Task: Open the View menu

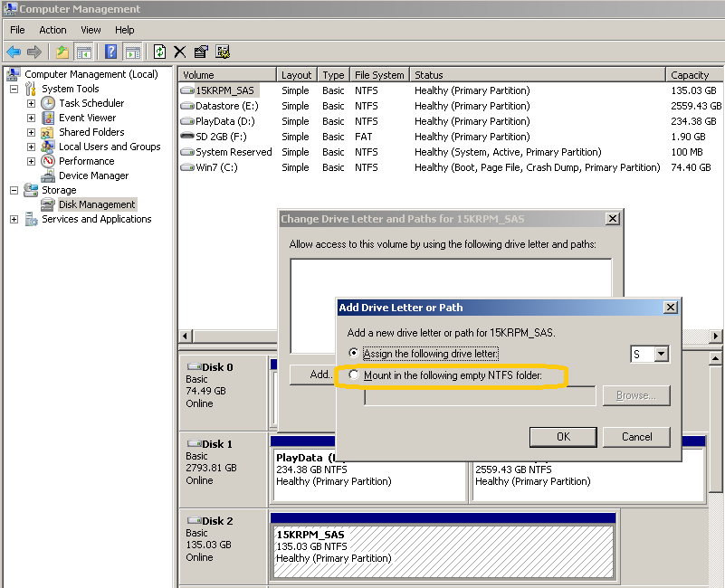Action: [x=91, y=30]
